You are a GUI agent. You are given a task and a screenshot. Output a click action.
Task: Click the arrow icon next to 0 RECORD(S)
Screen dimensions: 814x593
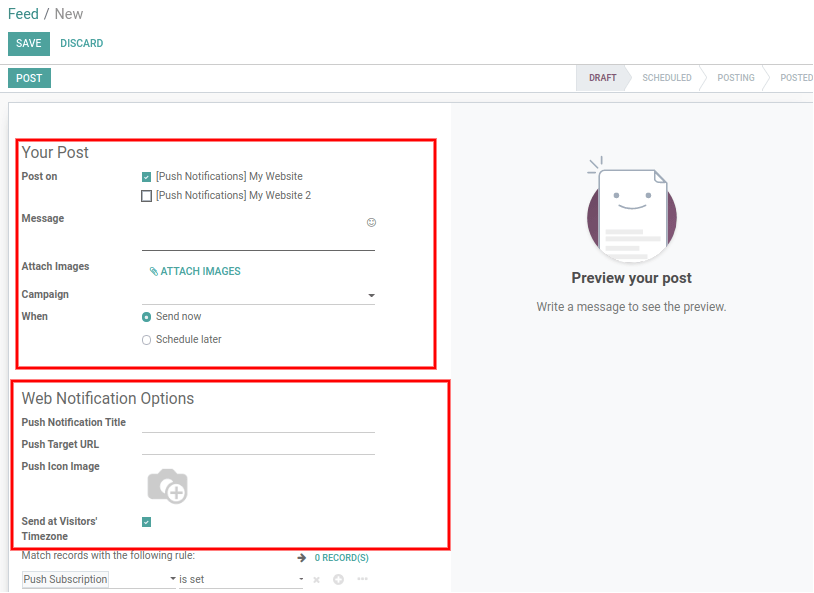pos(302,558)
